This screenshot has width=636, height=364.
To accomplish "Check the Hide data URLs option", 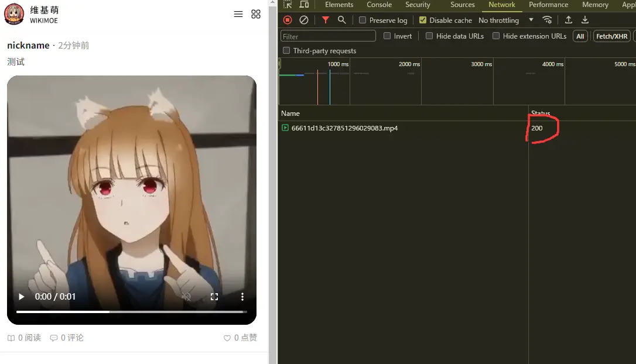I will [429, 36].
